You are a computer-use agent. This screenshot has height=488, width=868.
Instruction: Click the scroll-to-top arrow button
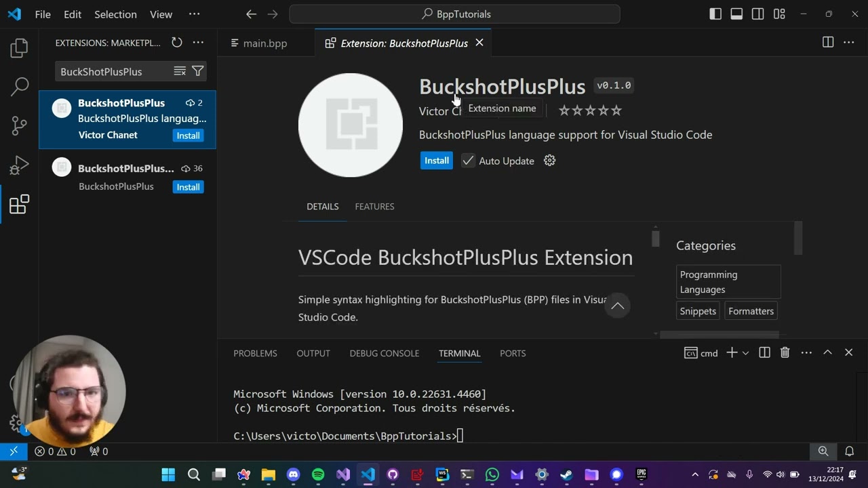coord(618,306)
